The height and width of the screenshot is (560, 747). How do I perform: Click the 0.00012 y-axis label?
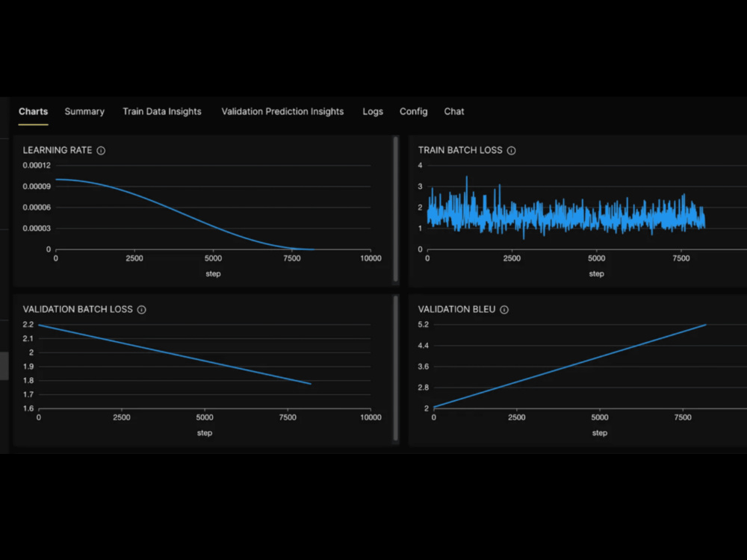pos(37,165)
